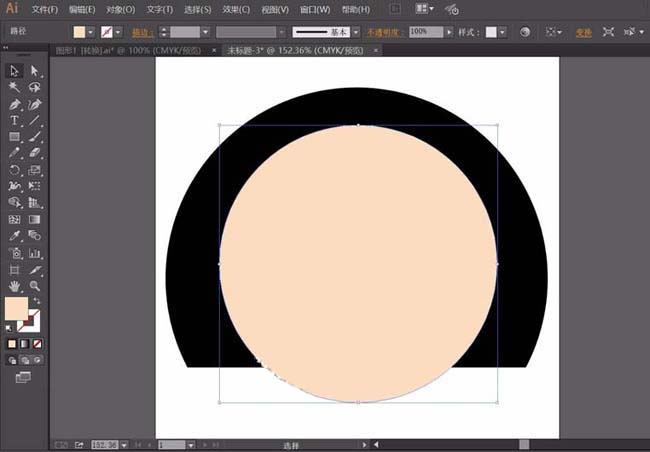
Task: Click the 变换 link in control bar
Action: 583,32
